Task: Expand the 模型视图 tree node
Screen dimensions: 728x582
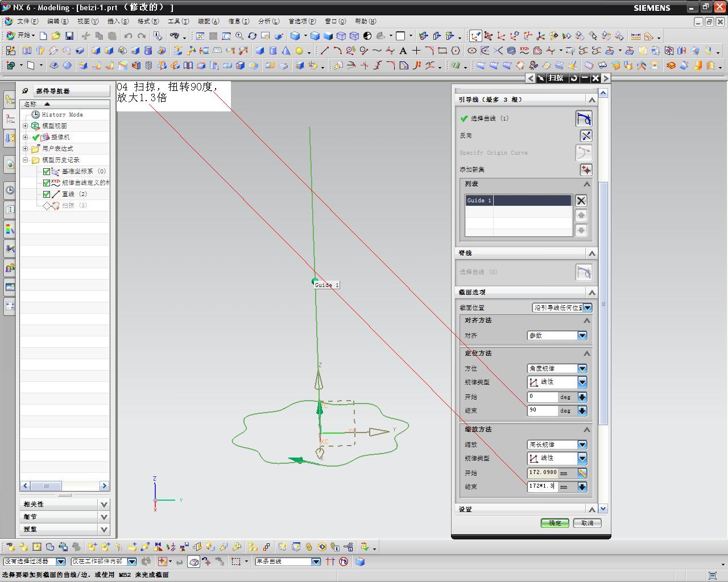Action: pos(26,126)
